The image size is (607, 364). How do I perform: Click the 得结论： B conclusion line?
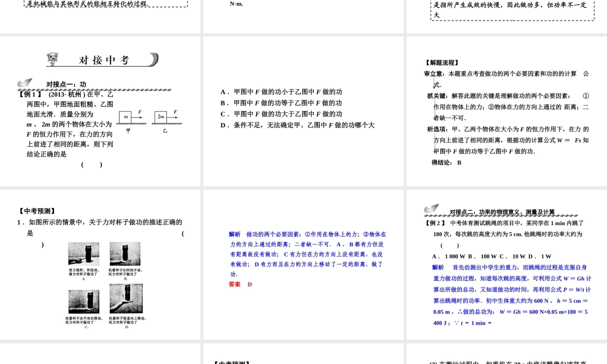point(446,163)
